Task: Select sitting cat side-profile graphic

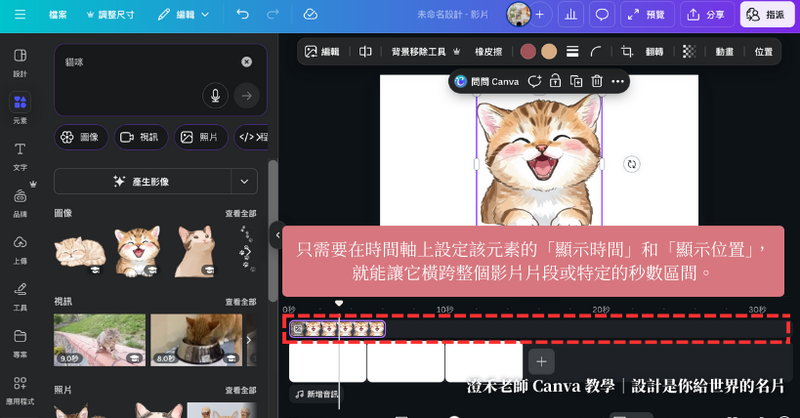Action: [194, 251]
